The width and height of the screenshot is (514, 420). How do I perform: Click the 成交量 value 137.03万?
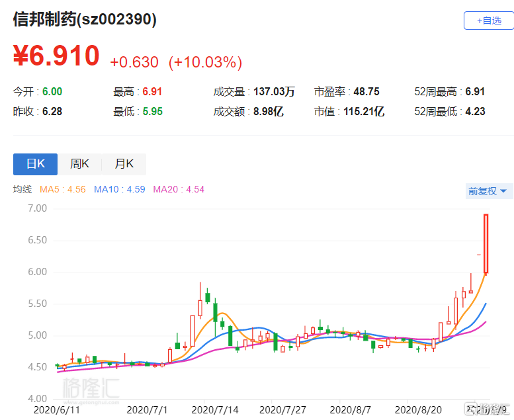click(274, 92)
